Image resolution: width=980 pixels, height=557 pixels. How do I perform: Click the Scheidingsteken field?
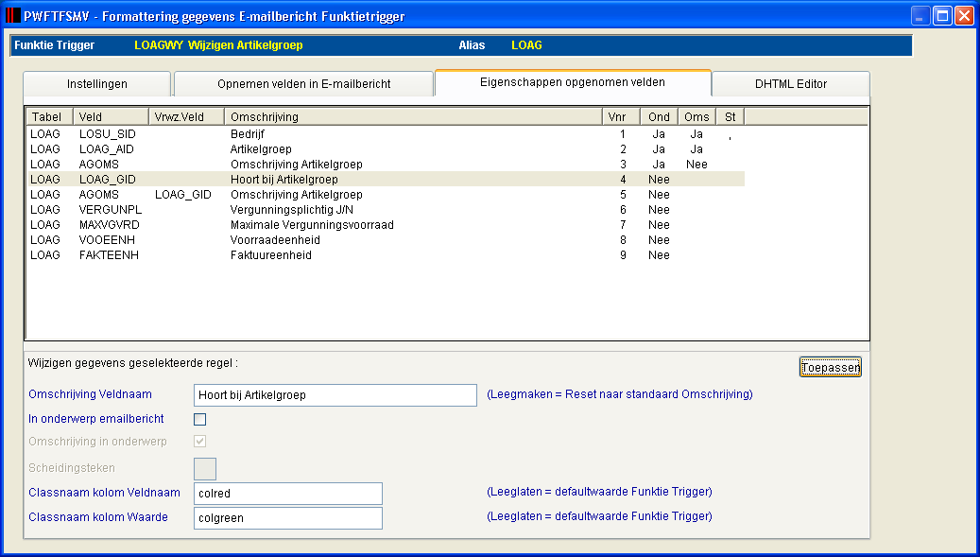pos(205,468)
